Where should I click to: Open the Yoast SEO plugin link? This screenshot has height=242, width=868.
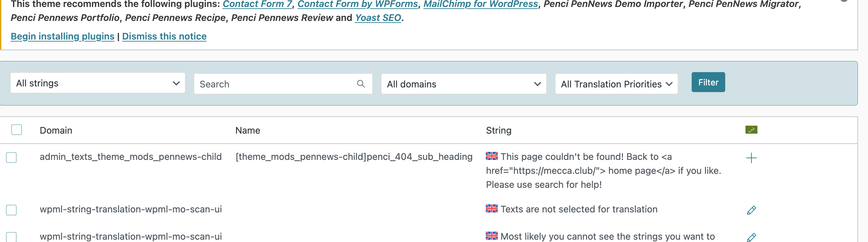[378, 18]
